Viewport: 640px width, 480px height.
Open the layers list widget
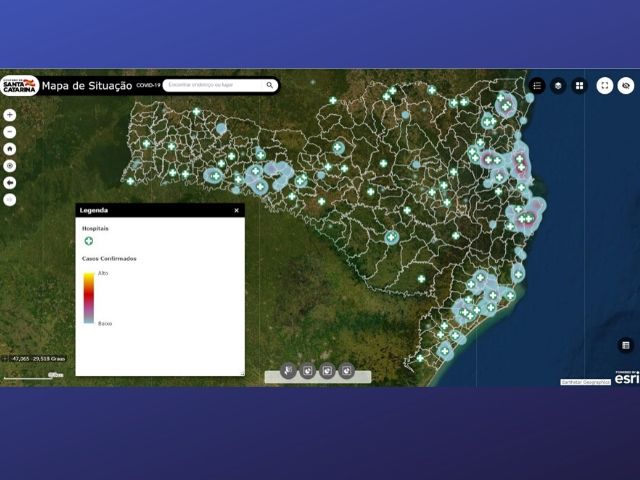[x=558, y=86]
